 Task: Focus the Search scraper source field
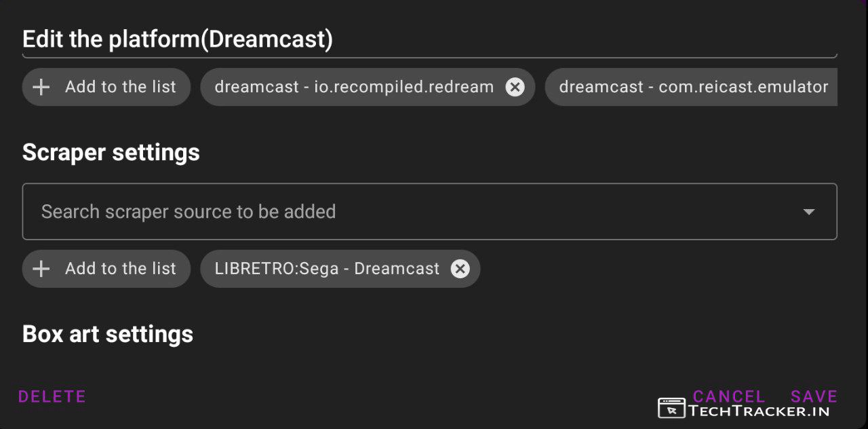point(407,212)
